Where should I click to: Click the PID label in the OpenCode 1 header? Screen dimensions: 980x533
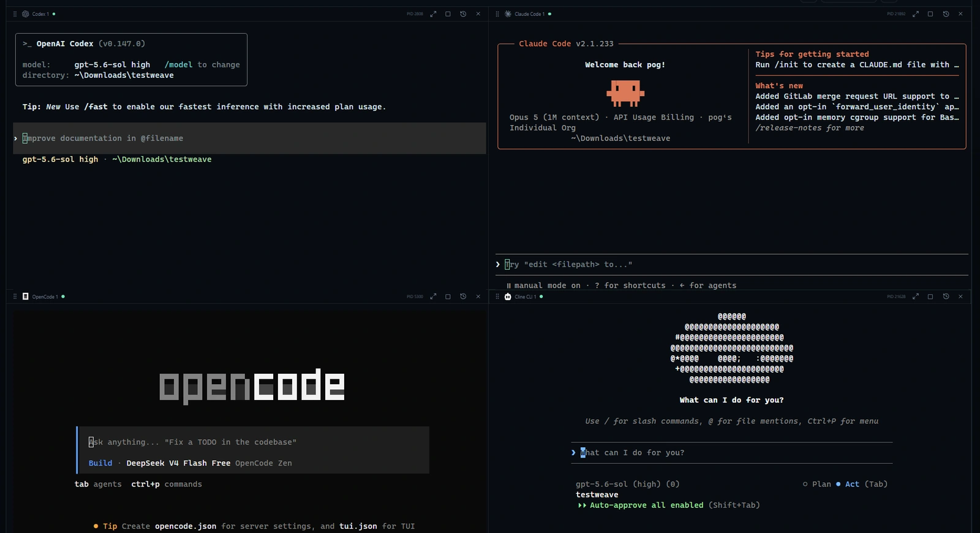tap(415, 297)
